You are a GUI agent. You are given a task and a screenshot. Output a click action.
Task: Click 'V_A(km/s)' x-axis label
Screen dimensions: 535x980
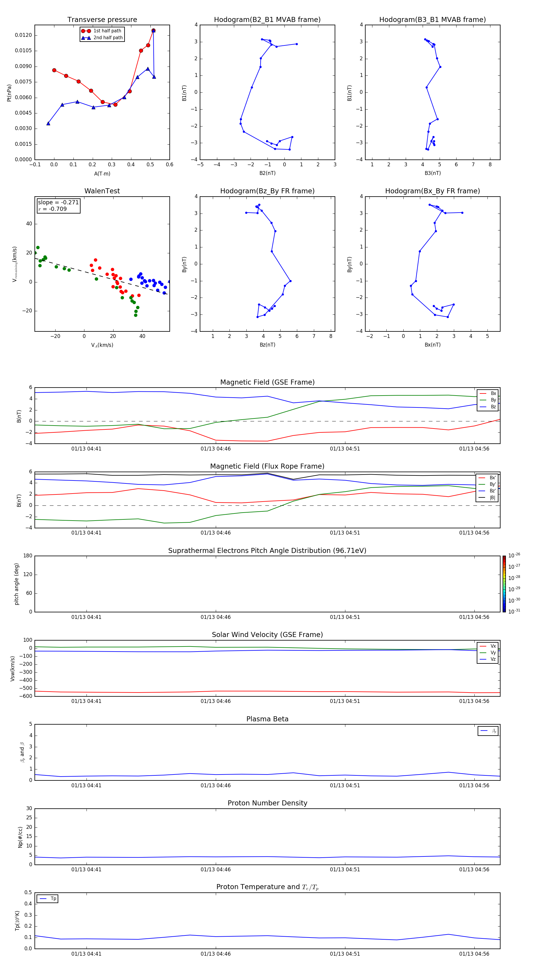(102, 345)
